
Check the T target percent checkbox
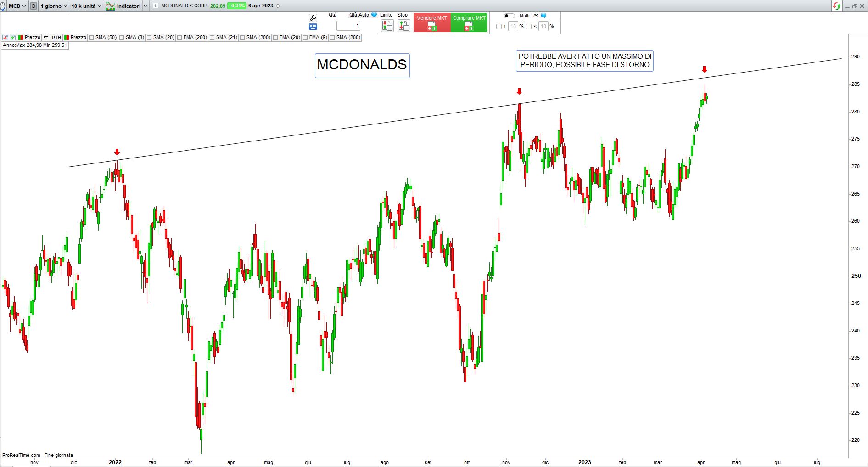coord(499,27)
